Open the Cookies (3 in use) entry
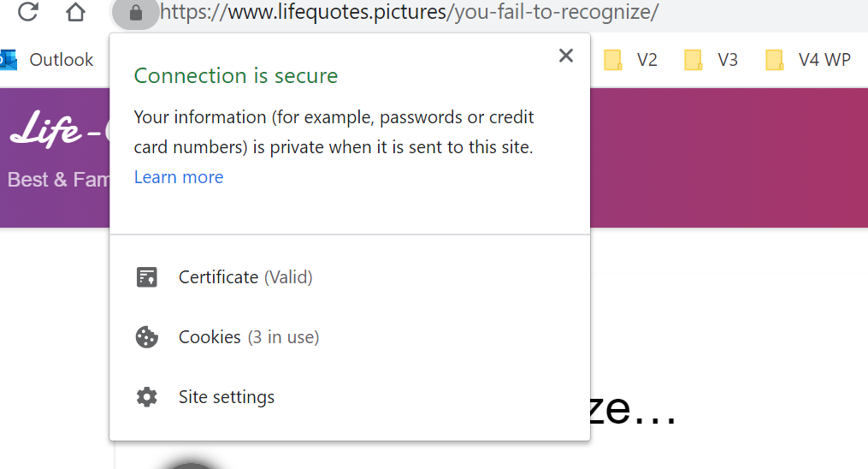 pyautogui.click(x=249, y=337)
